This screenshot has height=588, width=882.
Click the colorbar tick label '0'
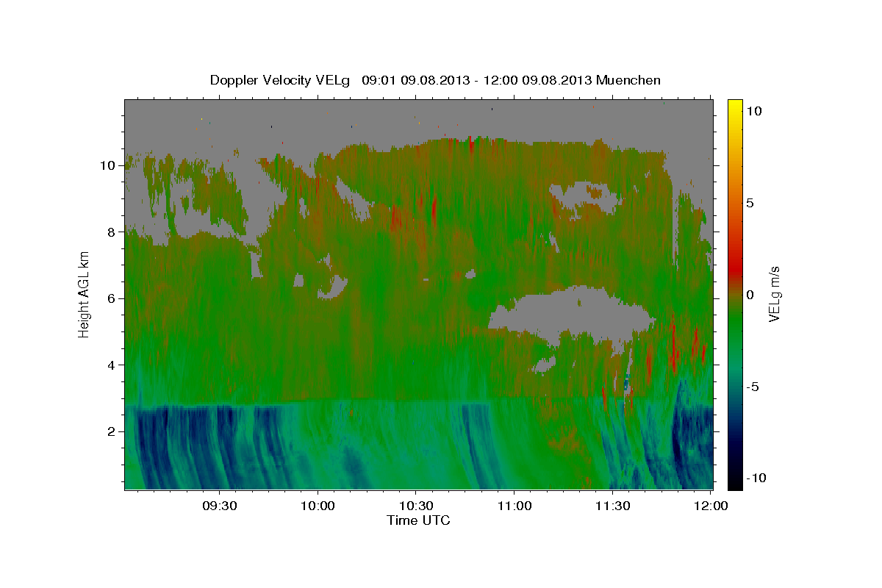tap(750, 295)
